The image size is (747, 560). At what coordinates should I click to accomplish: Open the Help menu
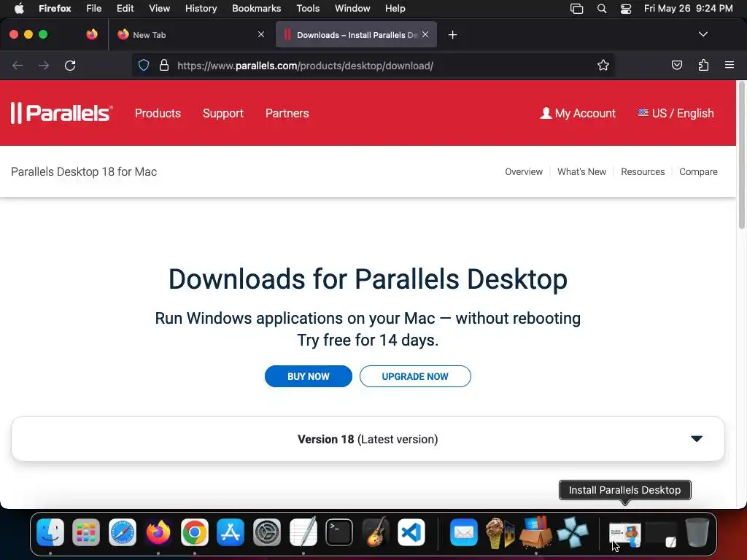395,8
